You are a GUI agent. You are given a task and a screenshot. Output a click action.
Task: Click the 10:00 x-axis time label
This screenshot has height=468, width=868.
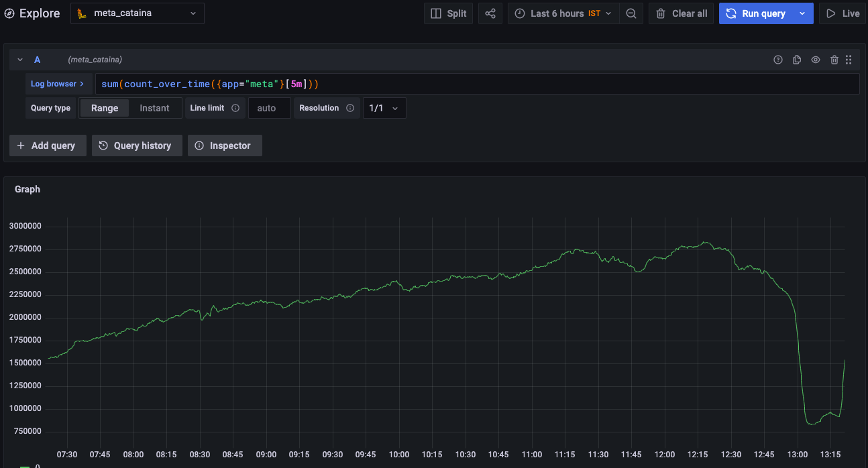(x=399, y=454)
